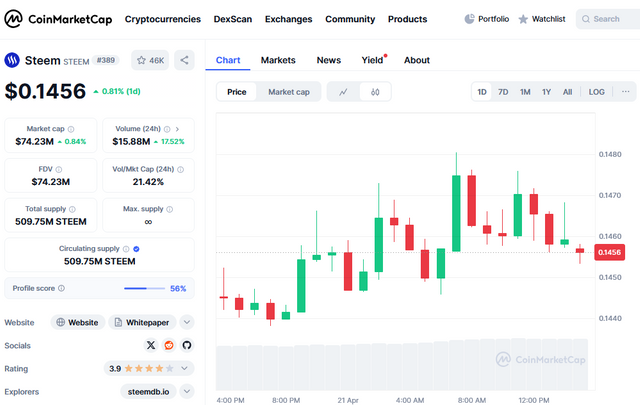Click the verified circulating supply badge

[136, 249]
